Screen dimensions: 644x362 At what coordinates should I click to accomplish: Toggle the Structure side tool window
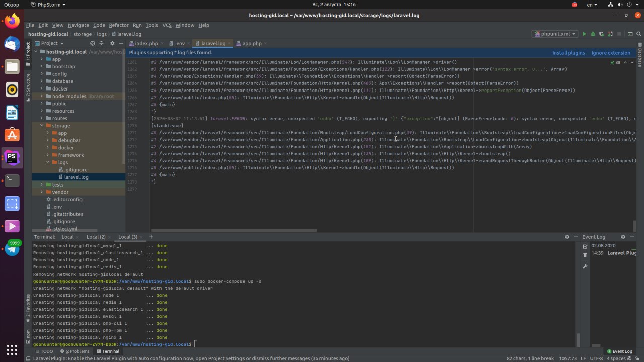28,85
